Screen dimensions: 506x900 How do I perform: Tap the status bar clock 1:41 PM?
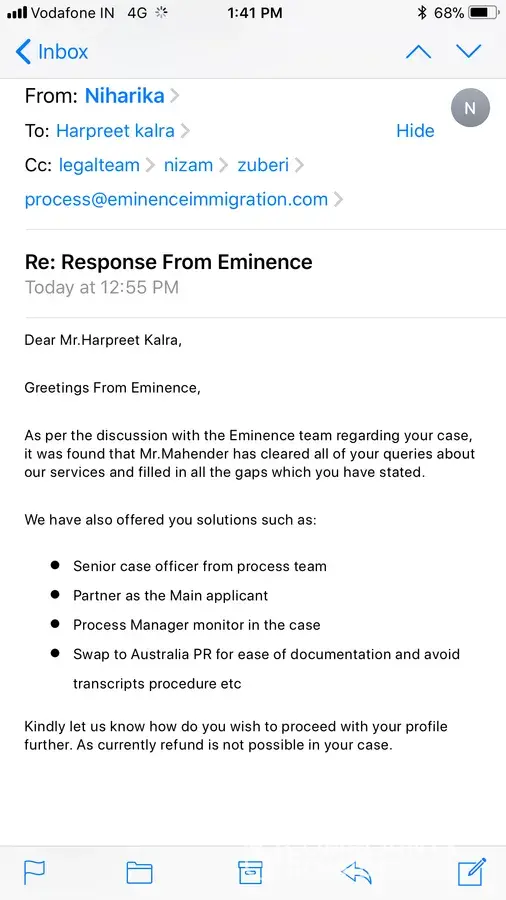pos(255,13)
